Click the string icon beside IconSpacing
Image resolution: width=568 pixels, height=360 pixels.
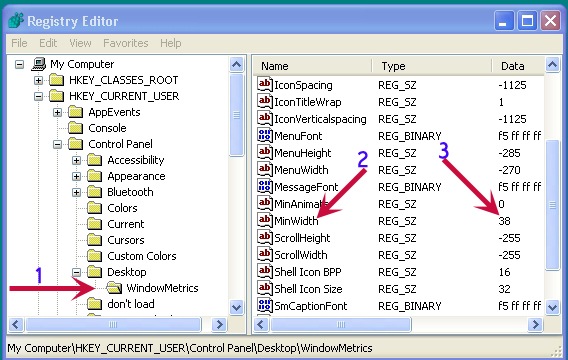pos(265,84)
